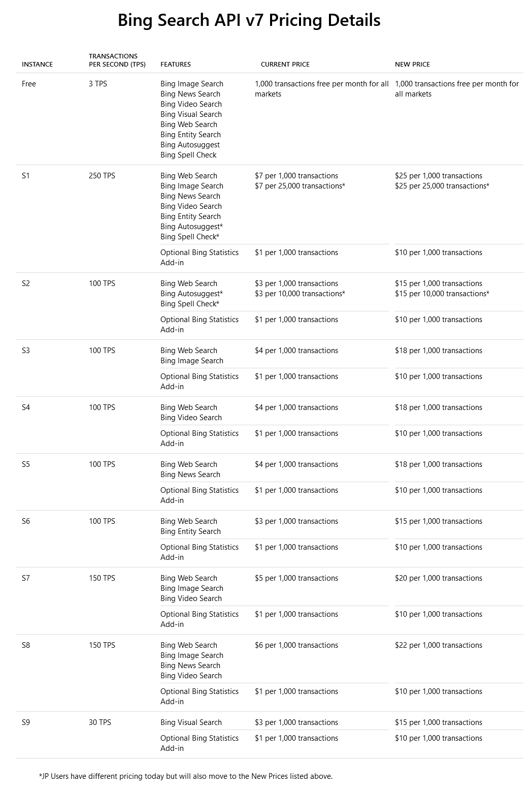Screen dimensions: 532x790
Task: Click the S6 instance label
Action: click(x=26, y=521)
